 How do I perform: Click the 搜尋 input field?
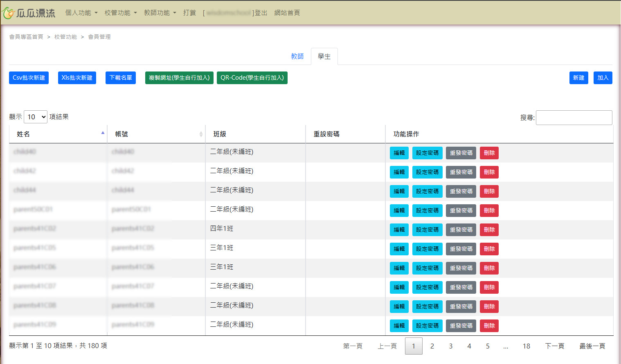point(574,118)
